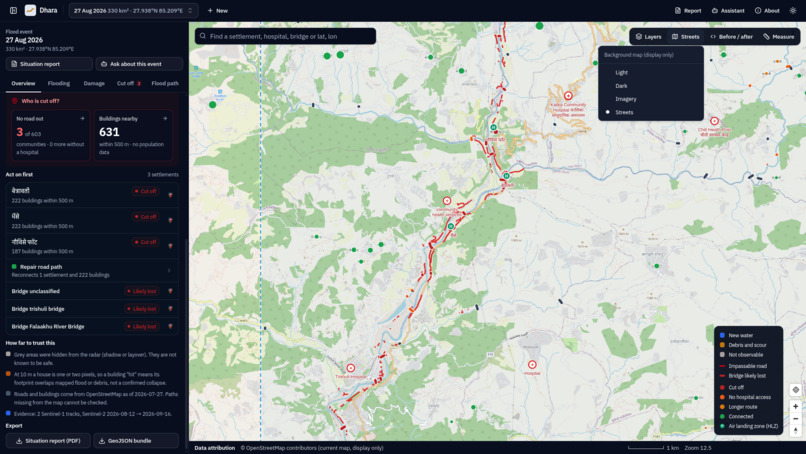Focus the settlement search field

coord(285,36)
